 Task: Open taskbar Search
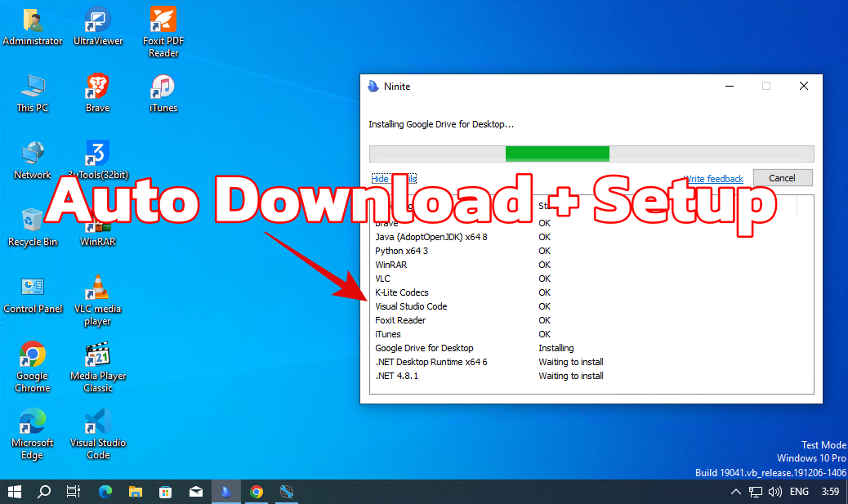click(44, 492)
